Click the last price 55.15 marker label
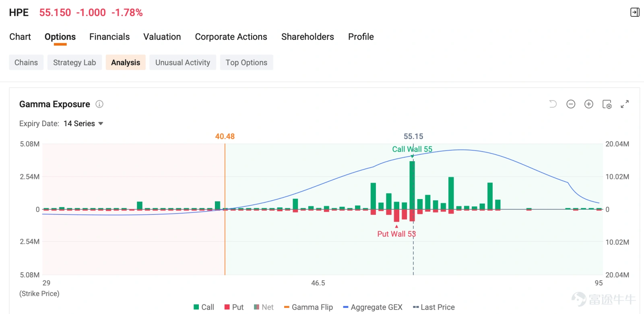Image resolution: width=644 pixels, height=314 pixels. pos(413,136)
